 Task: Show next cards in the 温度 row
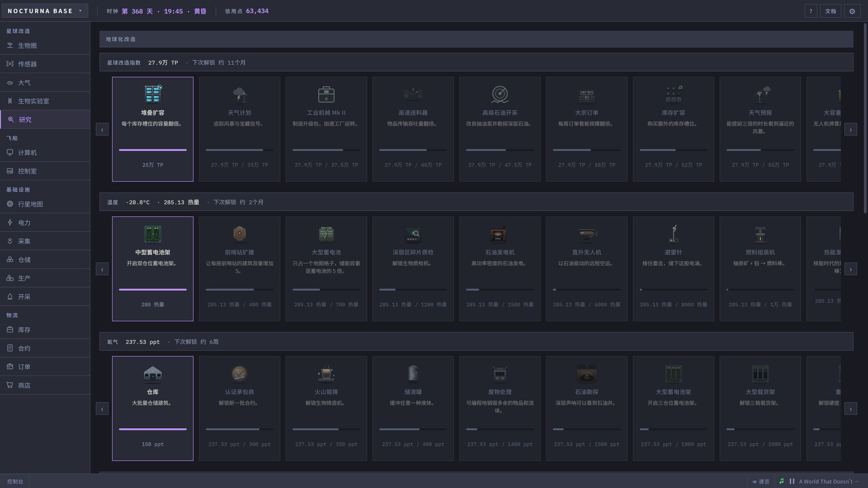pyautogui.click(x=850, y=269)
